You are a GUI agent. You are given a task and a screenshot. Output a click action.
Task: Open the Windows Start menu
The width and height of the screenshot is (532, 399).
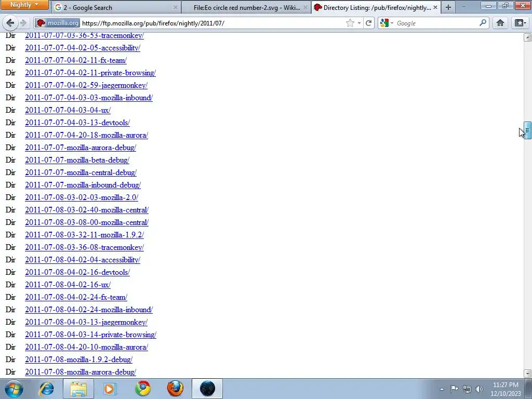pos(14,389)
